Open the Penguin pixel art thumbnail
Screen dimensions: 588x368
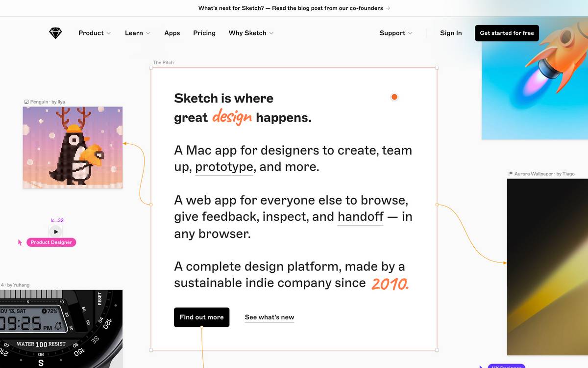coord(73,147)
